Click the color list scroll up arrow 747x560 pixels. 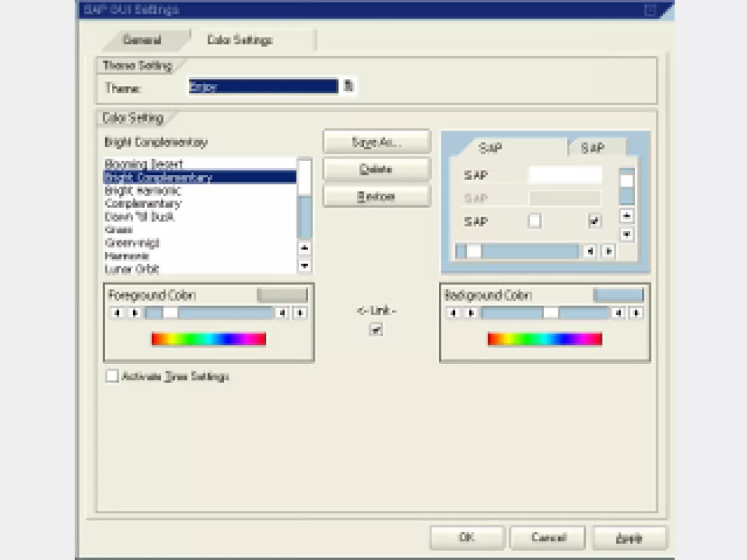pyautogui.click(x=304, y=248)
